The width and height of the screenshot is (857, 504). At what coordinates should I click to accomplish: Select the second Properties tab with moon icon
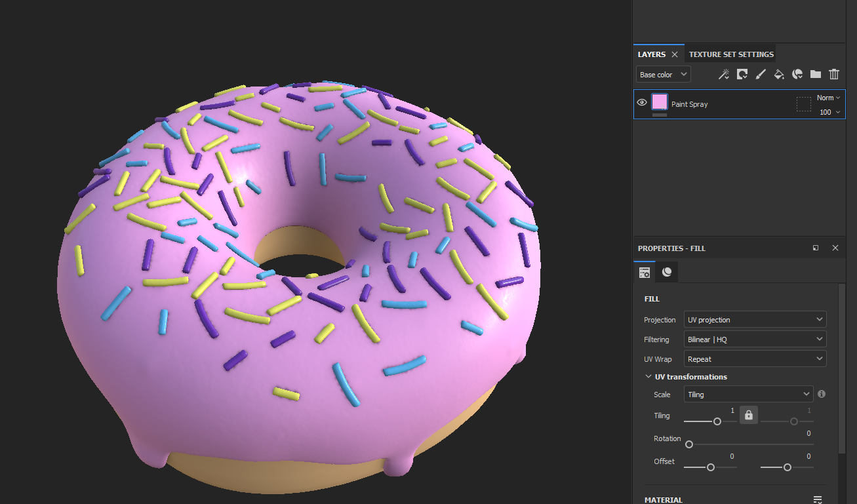(667, 272)
